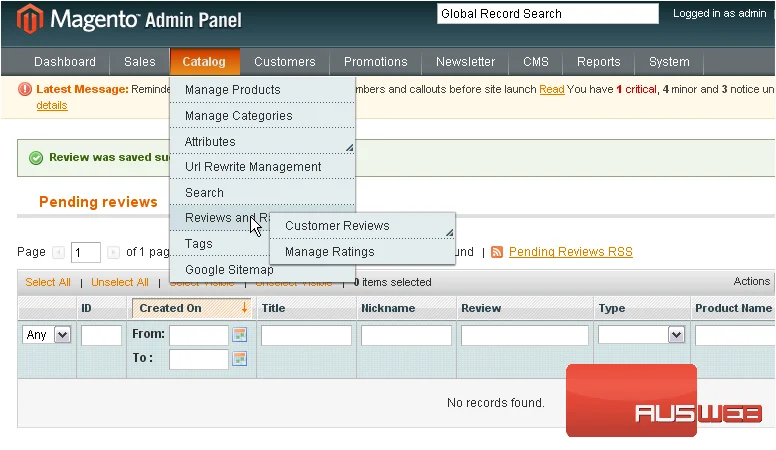Screen dimensions: 776x450
Task: Open the Type filter dropdown
Action: pyautogui.click(x=641, y=335)
